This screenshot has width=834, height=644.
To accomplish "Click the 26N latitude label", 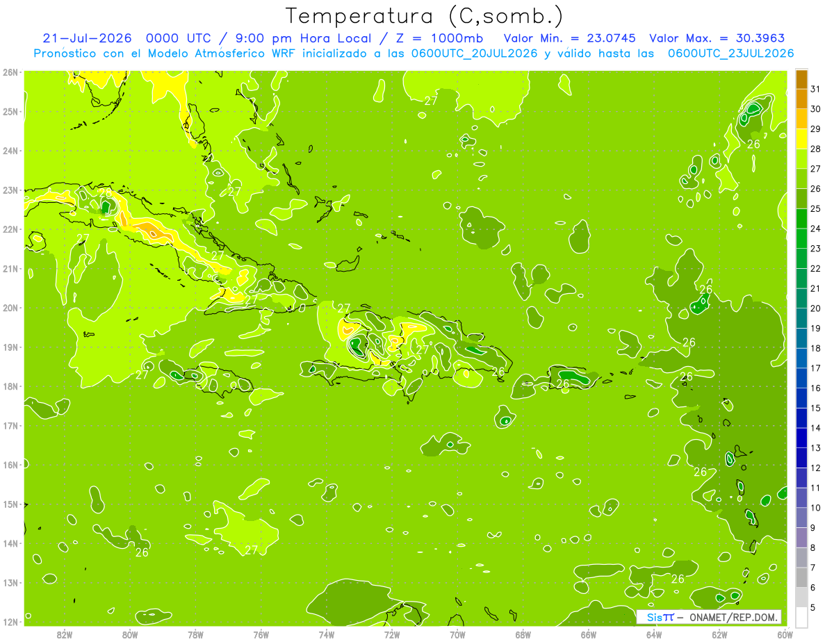I will tap(10, 72).
